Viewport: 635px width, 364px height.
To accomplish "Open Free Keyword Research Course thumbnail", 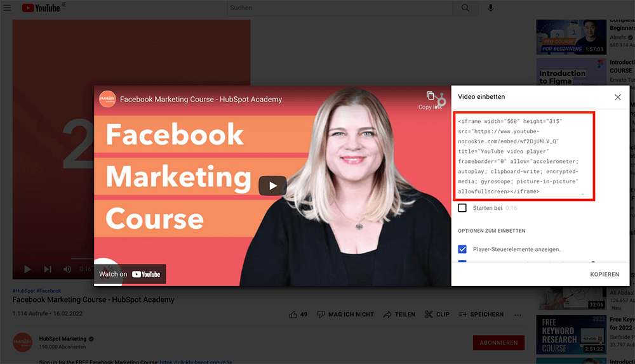I will [x=571, y=334].
